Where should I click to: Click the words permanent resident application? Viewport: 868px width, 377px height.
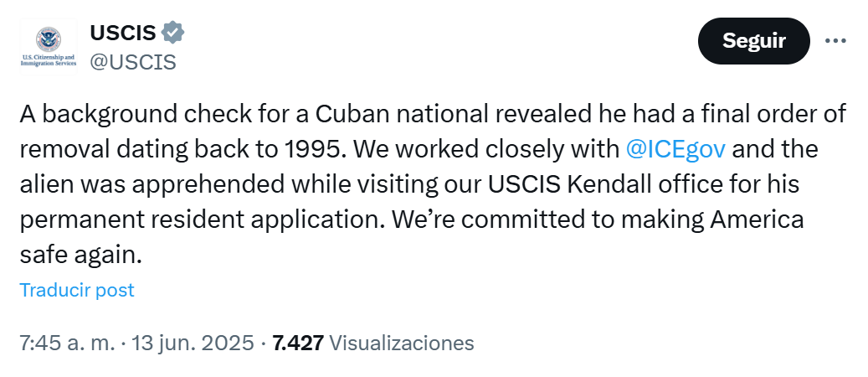pos(202,220)
